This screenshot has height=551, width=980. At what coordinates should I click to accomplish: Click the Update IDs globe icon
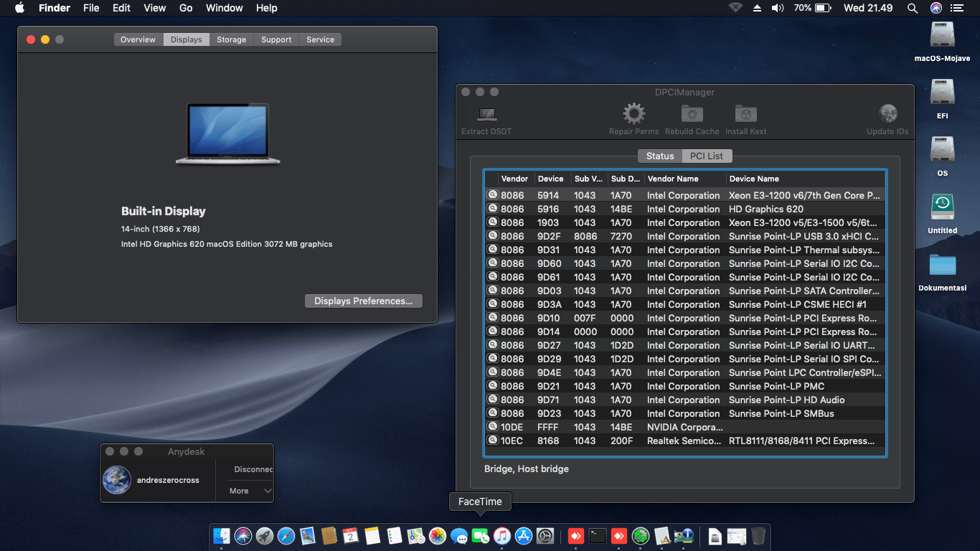(x=887, y=115)
